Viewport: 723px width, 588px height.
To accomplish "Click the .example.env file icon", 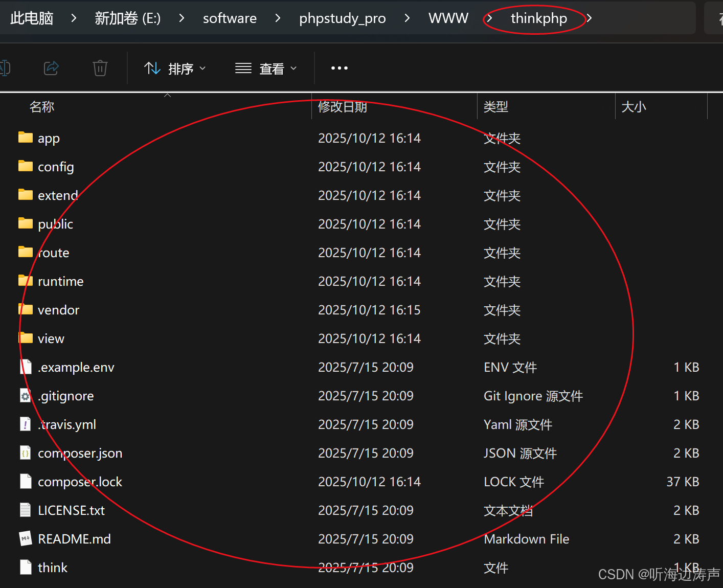I will pyautogui.click(x=26, y=367).
